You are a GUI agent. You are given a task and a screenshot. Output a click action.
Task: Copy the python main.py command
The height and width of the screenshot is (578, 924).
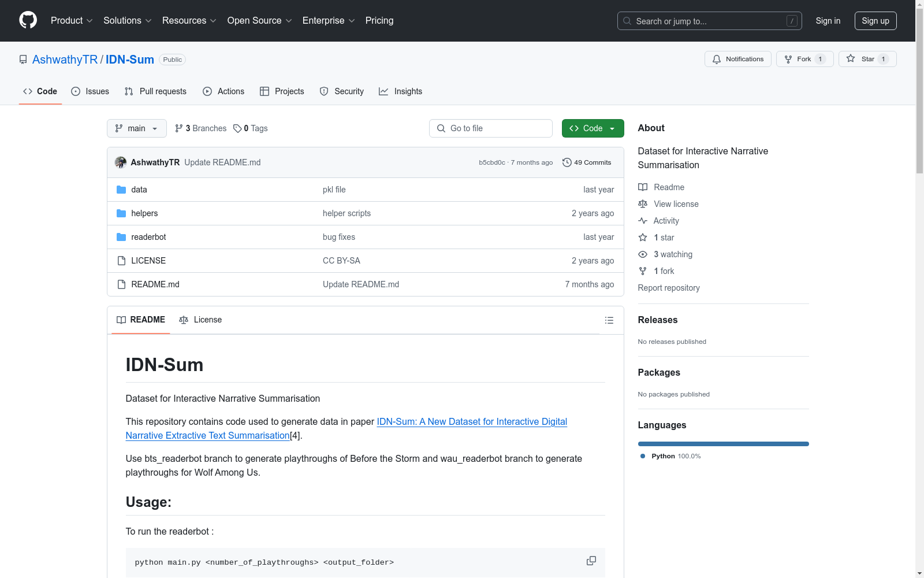[591, 561]
